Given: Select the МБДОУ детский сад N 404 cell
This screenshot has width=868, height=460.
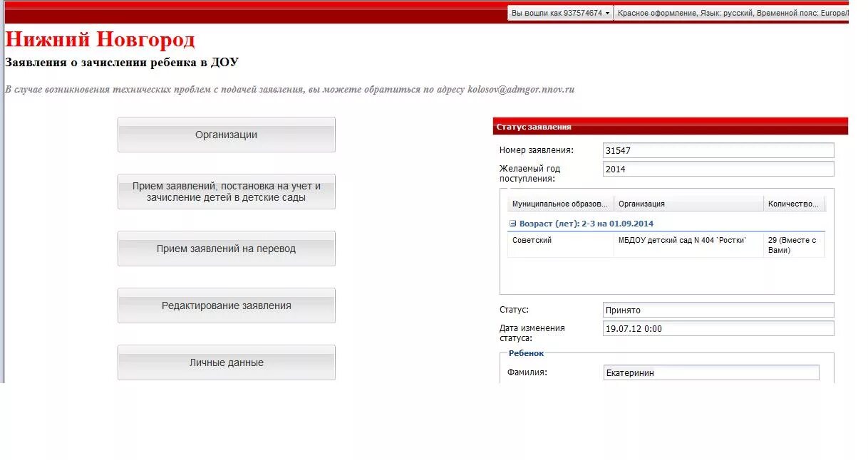Looking at the screenshot, I should click(x=688, y=245).
